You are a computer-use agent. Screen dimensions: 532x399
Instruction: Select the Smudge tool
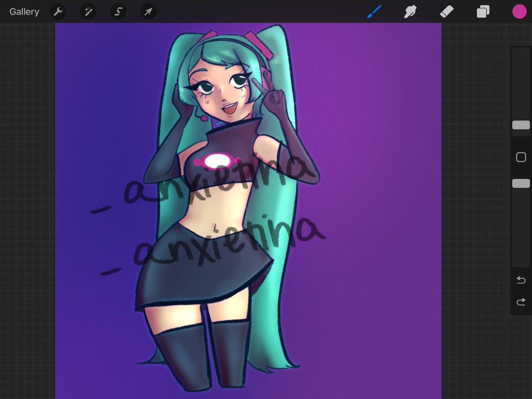point(411,12)
